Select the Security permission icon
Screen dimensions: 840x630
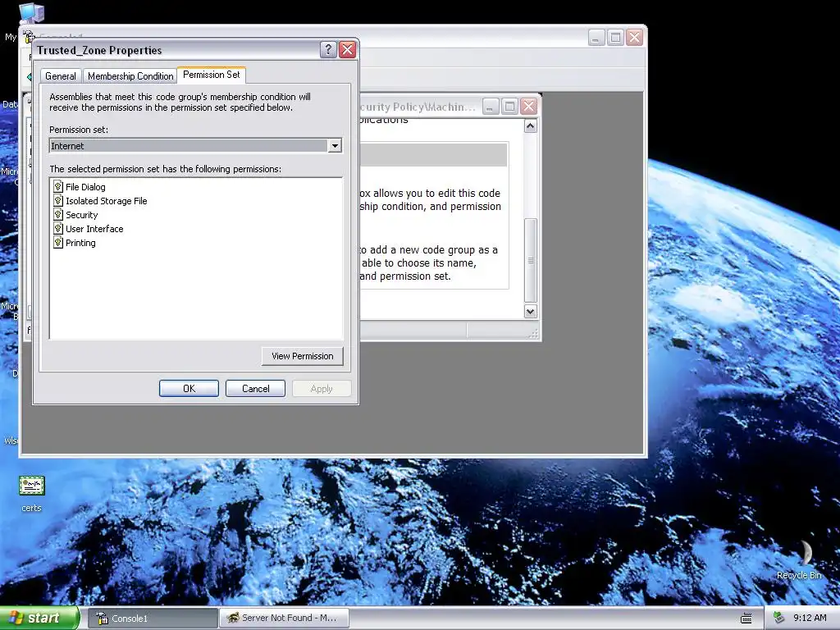(58, 214)
